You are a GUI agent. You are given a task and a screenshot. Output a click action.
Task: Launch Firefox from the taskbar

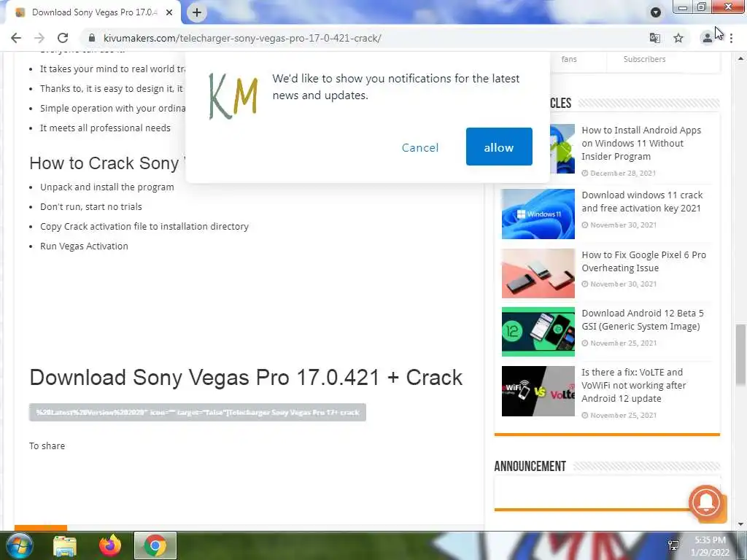click(x=109, y=545)
